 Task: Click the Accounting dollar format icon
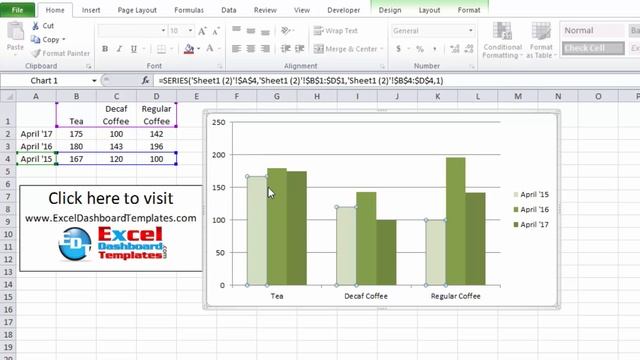398,49
